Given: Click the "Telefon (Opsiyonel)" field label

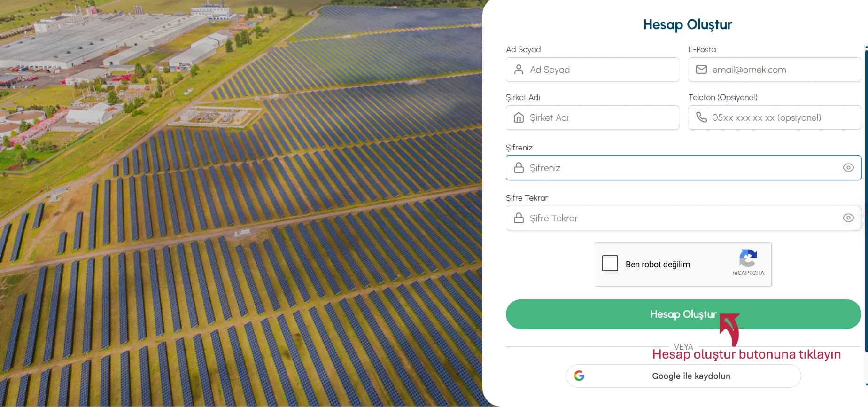Looking at the screenshot, I should [723, 97].
